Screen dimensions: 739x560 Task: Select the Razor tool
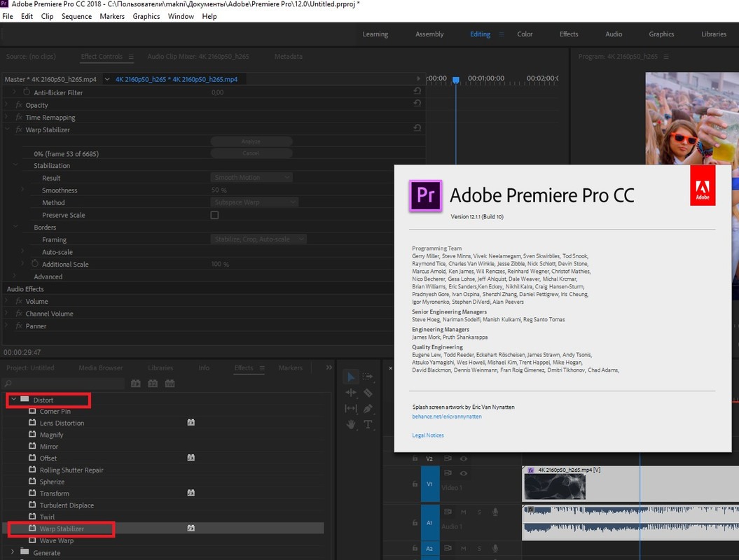tap(368, 392)
